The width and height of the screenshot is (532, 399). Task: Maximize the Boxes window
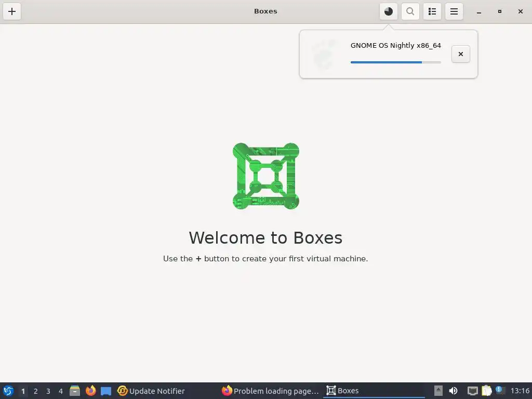(499, 11)
